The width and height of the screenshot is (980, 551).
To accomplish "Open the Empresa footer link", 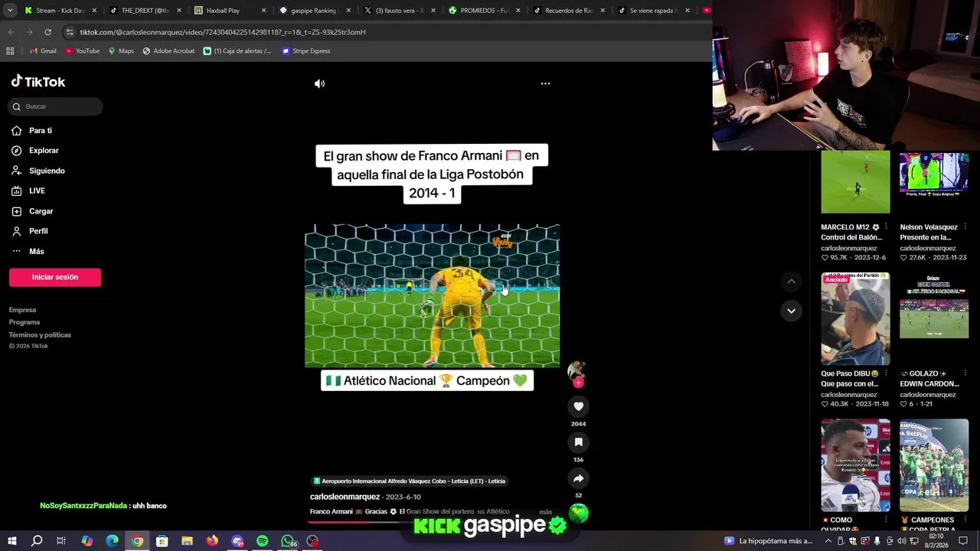I will coord(22,310).
